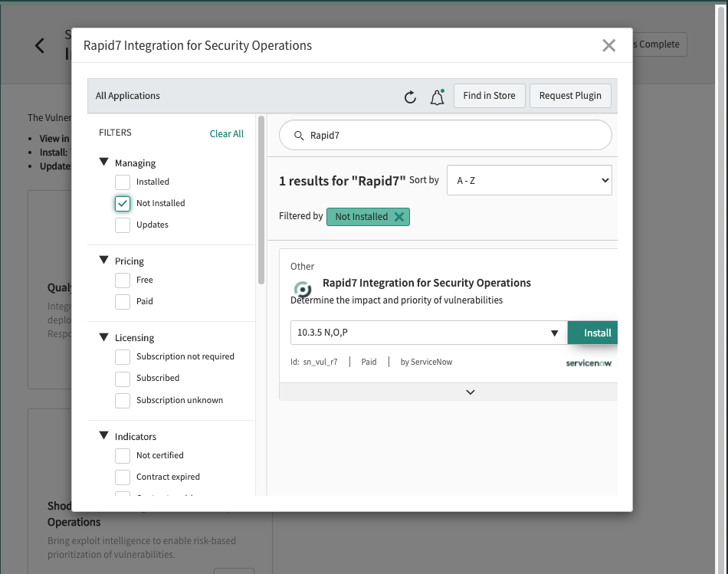Click the Id: sn_vul_r7 text
Image resolution: width=728 pixels, height=574 pixels.
coord(314,362)
